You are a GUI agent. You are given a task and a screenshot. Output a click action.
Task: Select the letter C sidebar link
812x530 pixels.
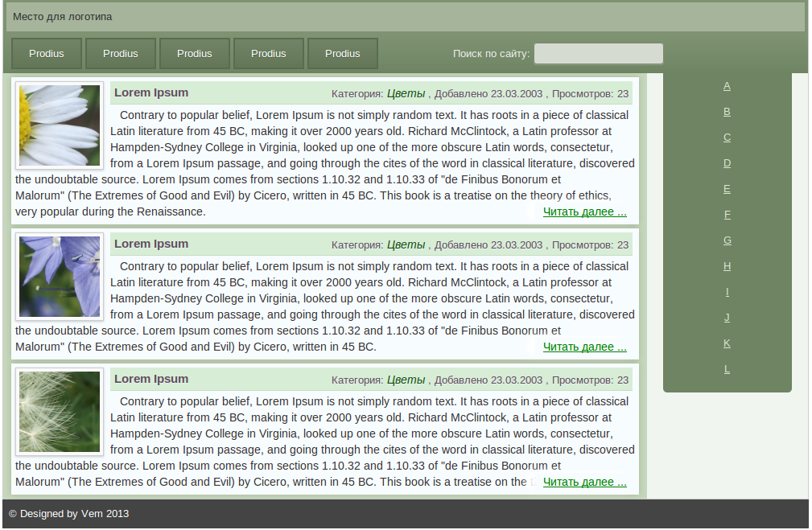727,138
